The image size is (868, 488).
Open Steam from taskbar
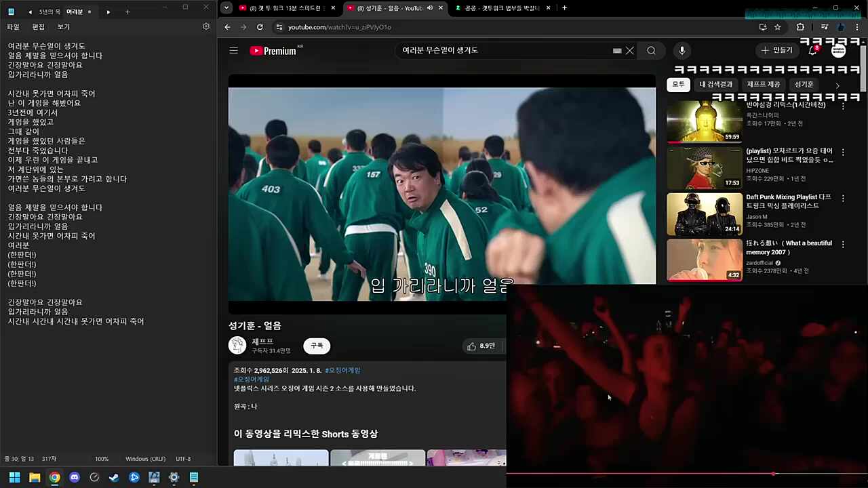click(114, 477)
